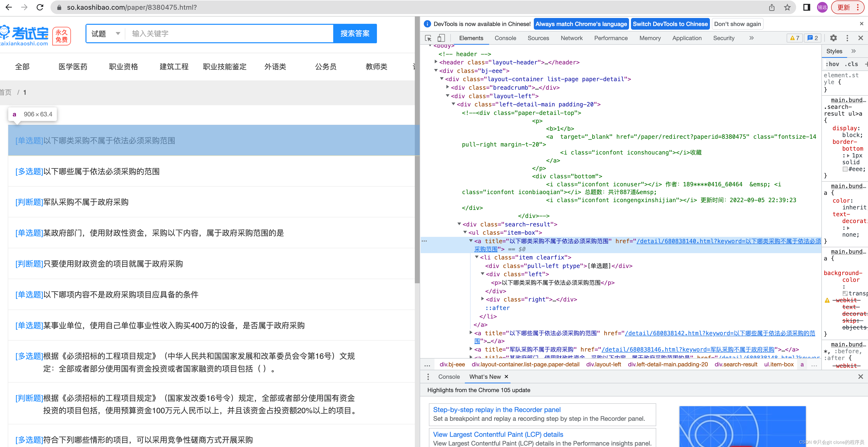Click the browser reload icon

coord(40,8)
